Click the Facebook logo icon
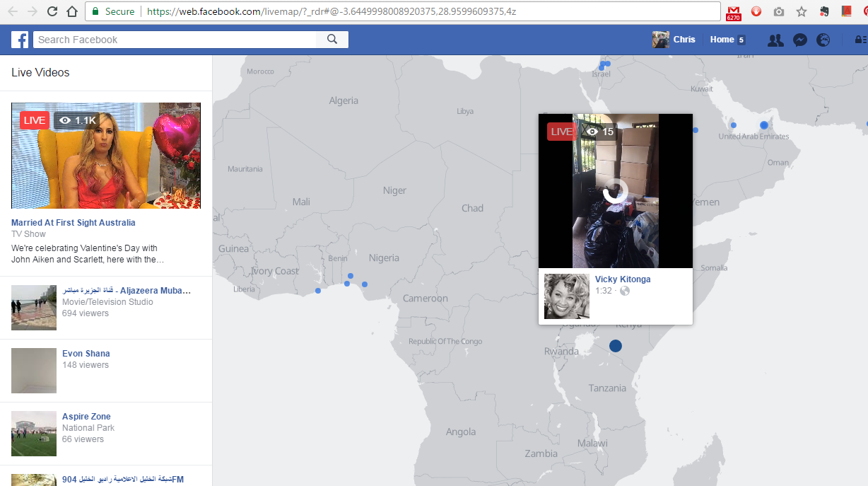Viewport: 868px width, 486px height. (x=20, y=40)
